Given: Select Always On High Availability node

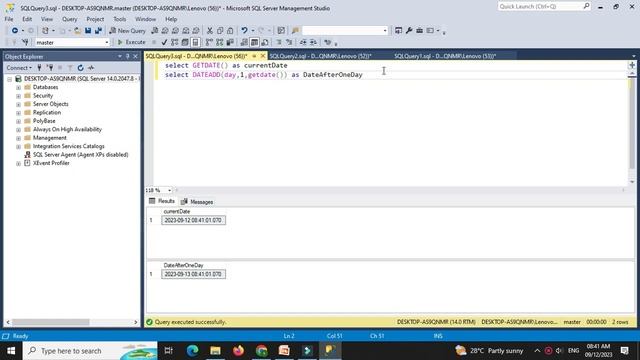Looking at the screenshot, I should pyautogui.click(x=67, y=129).
